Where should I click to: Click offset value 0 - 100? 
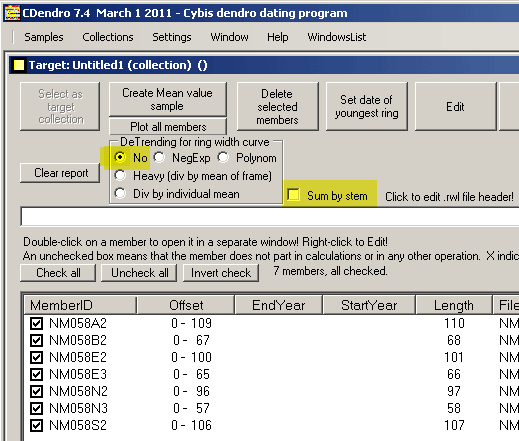click(x=191, y=357)
